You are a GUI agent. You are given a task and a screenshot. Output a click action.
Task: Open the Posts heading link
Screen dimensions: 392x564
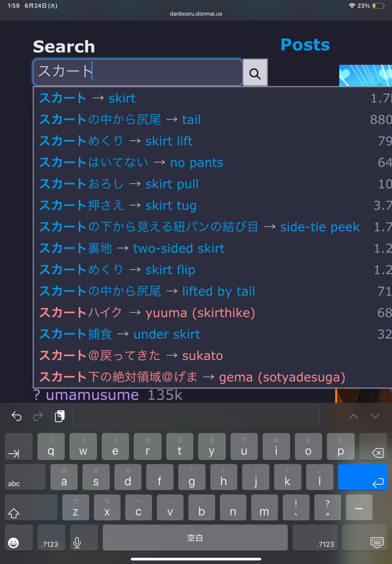[x=305, y=45]
